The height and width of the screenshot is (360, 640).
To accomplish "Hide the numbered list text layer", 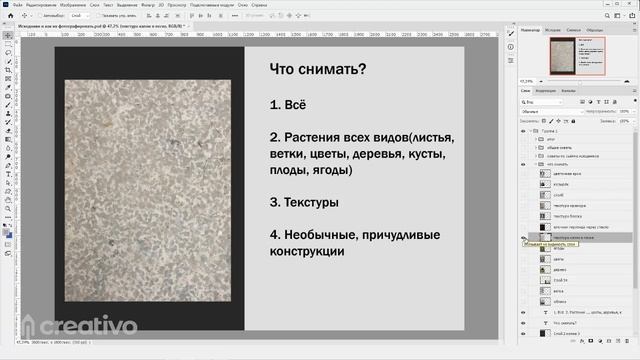I will (523, 313).
